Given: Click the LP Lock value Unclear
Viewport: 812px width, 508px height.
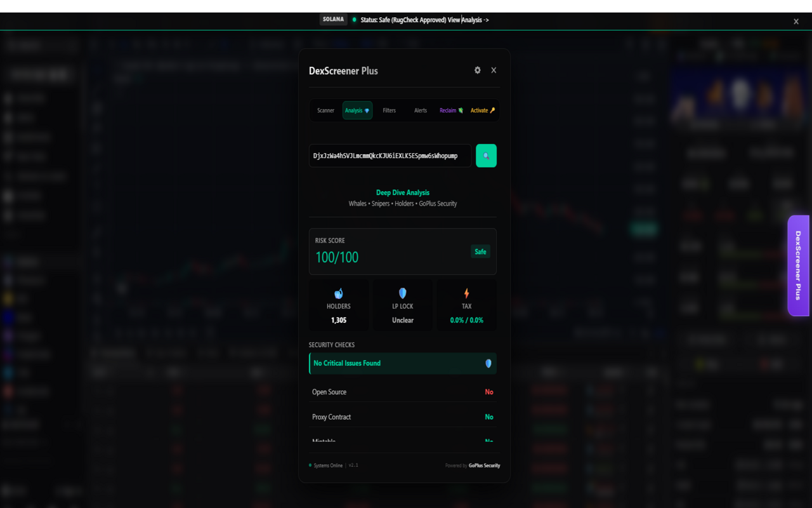Looking at the screenshot, I should click(x=403, y=320).
